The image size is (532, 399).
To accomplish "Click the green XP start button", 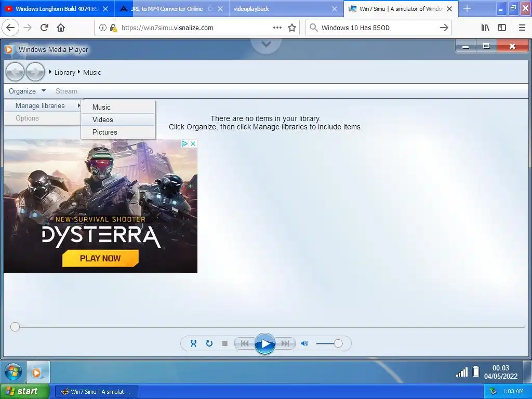I will [25, 391].
